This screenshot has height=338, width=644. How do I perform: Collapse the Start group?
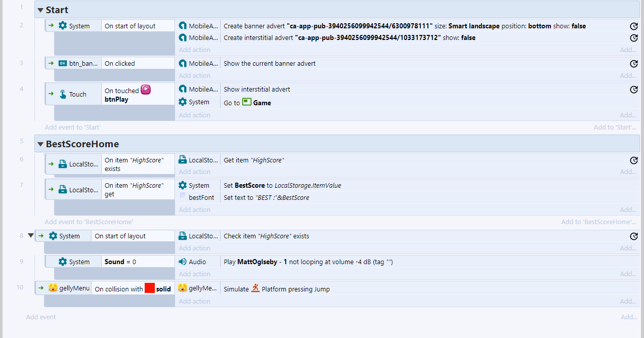click(x=40, y=10)
